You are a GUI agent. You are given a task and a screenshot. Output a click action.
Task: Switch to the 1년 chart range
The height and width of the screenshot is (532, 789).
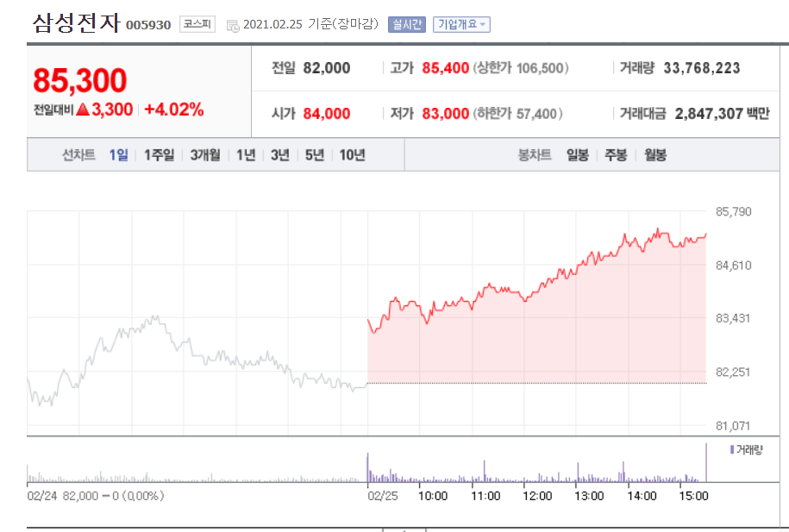point(246,155)
